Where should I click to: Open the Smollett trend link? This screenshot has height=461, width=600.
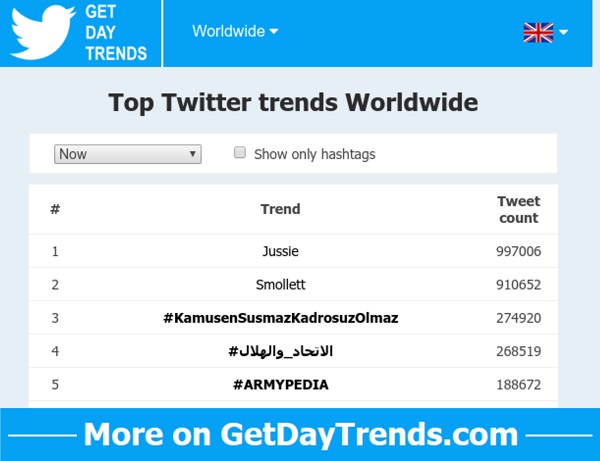tap(280, 284)
